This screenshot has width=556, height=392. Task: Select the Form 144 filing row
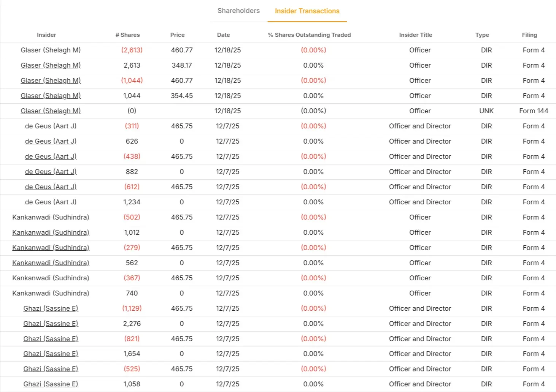pyautogui.click(x=534, y=111)
